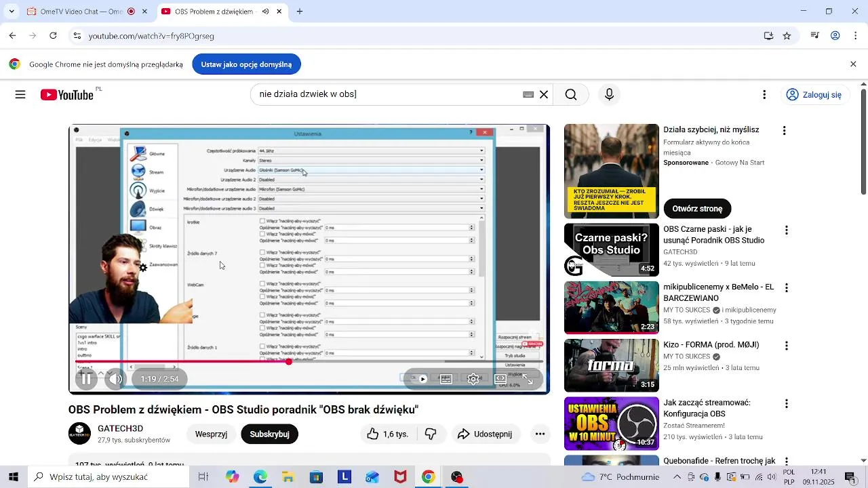This screenshot has height=488, width=868.
Task: Seek along the red video progress bar
Action: click(x=309, y=362)
